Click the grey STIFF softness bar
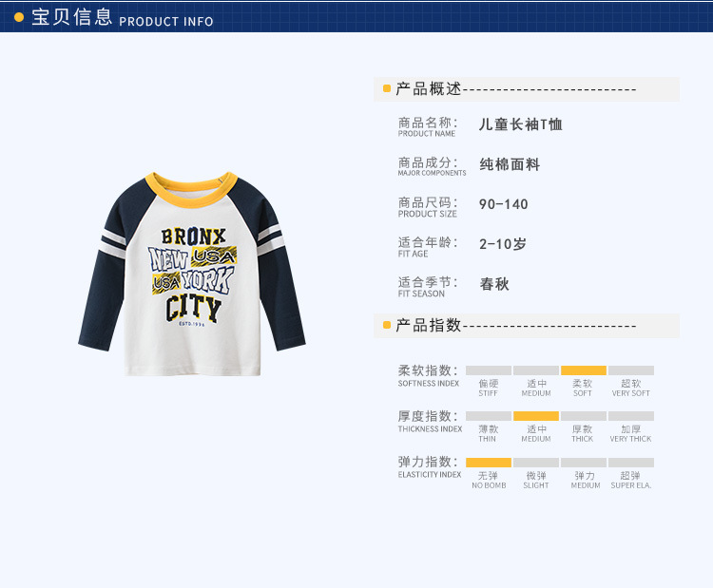713x588 pixels. pyautogui.click(x=489, y=370)
